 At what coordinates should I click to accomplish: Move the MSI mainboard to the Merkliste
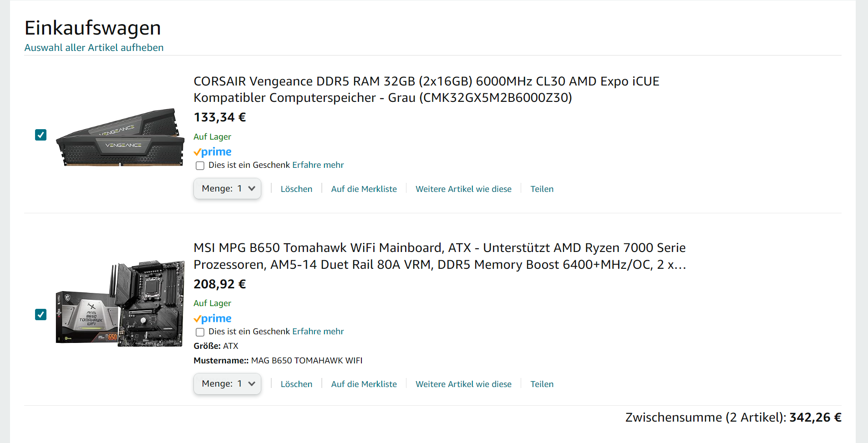pos(364,384)
